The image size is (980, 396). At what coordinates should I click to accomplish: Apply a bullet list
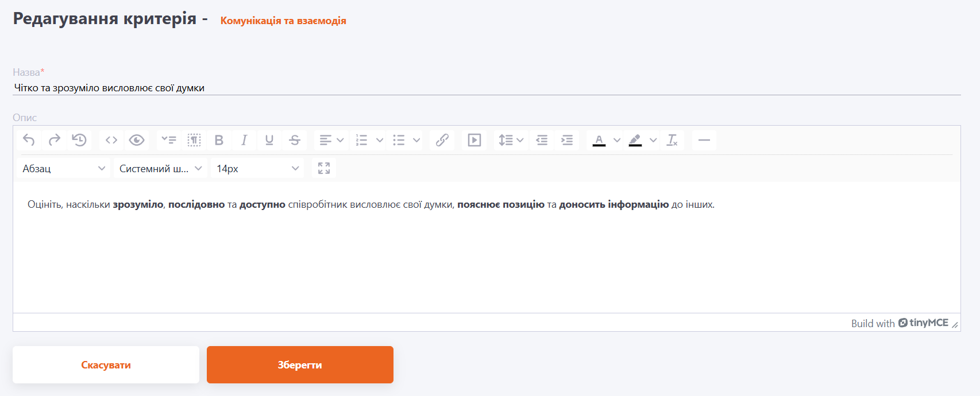pyautogui.click(x=399, y=140)
